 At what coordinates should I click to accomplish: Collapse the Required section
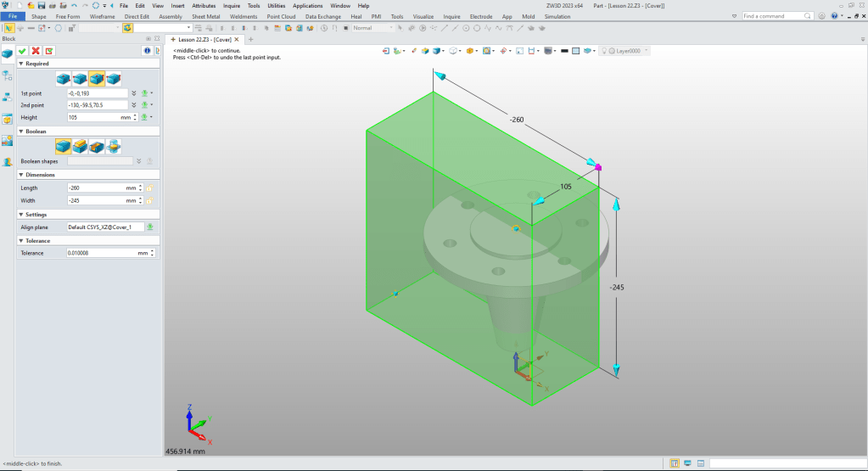[20, 64]
